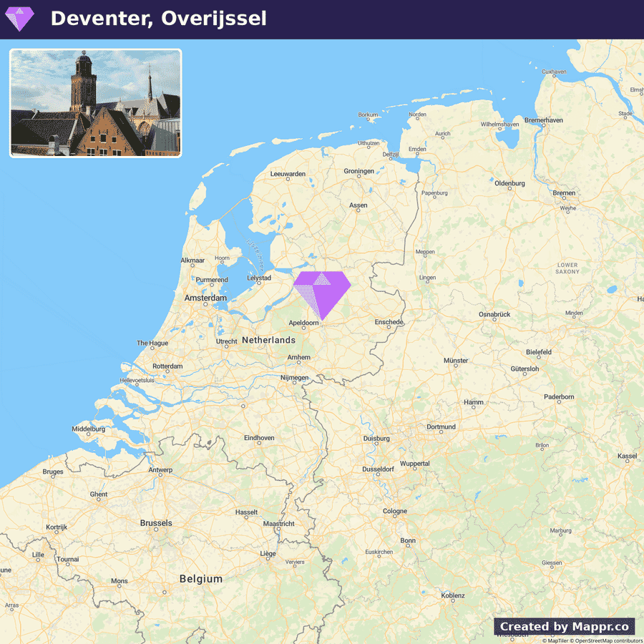Click the 'Osnabrück' city label

pos(494,314)
